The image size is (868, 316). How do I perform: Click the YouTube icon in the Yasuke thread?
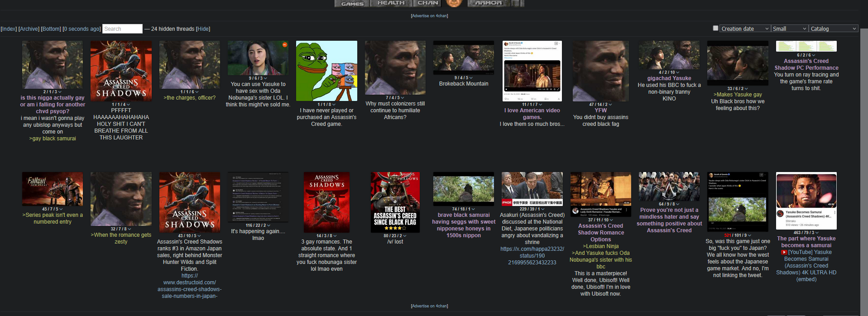click(784, 253)
